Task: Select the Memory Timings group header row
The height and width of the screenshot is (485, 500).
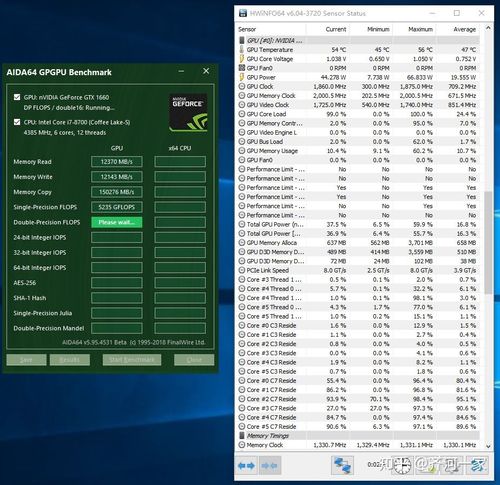Action: click(359, 435)
